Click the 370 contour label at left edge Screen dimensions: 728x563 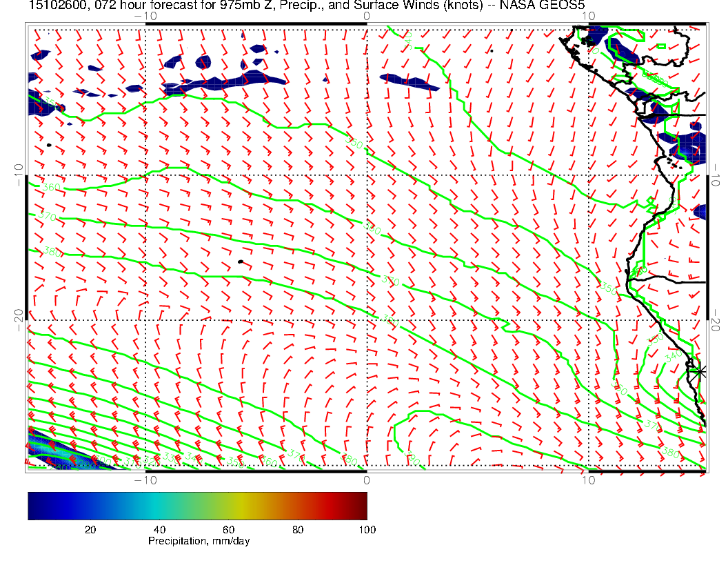[x=47, y=216]
